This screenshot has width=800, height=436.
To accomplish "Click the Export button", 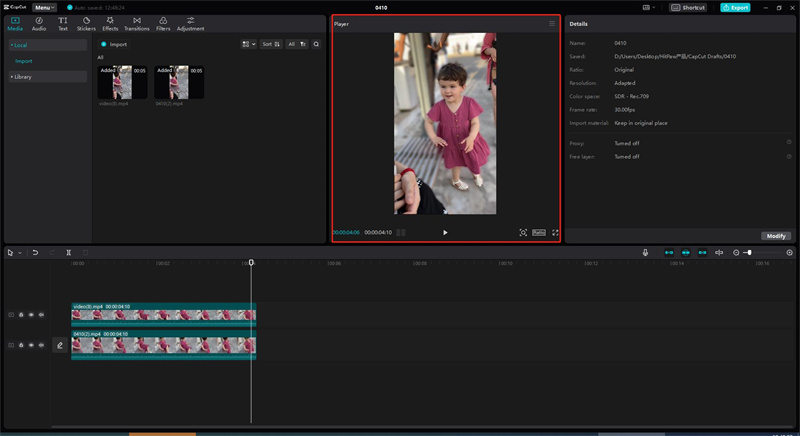I will (x=735, y=7).
